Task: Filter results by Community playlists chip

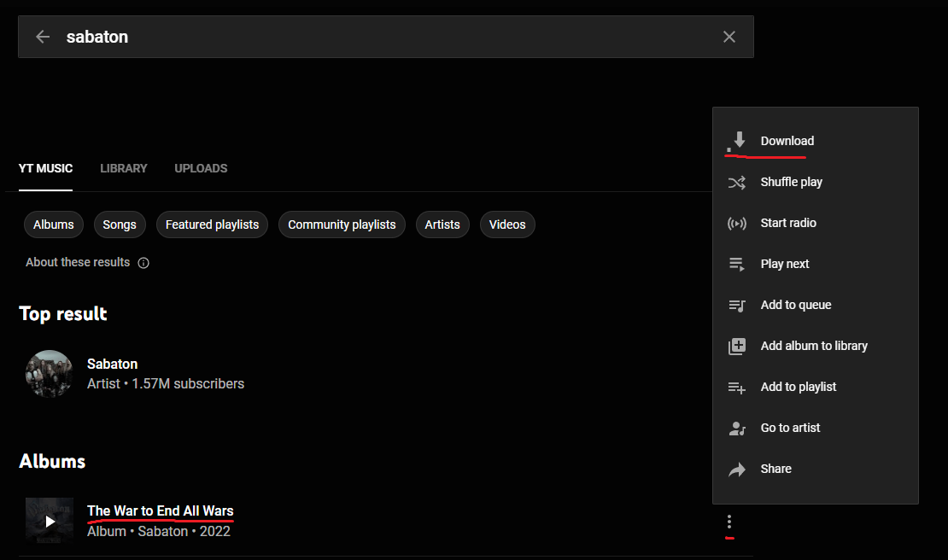Action: tap(342, 225)
